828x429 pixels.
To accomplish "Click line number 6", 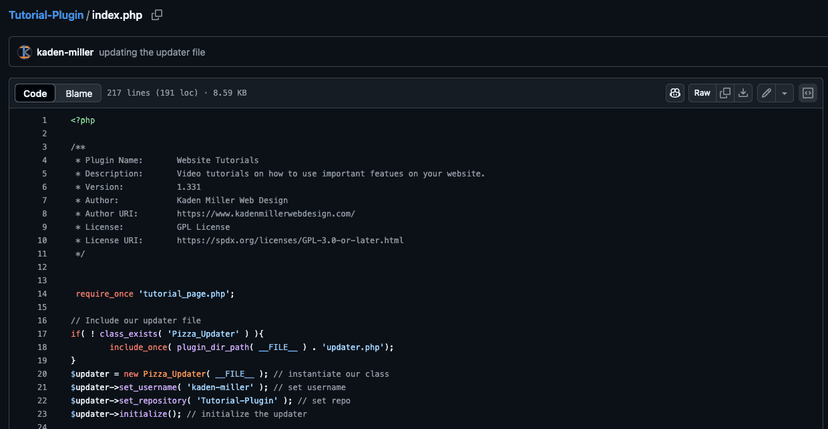I will pyautogui.click(x=44, y=187).
